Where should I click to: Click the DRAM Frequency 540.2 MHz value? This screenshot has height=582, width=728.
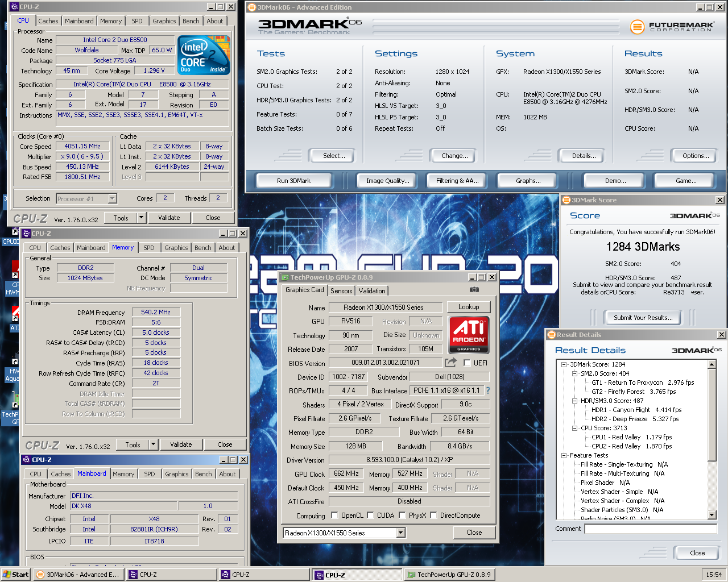(156, 312)
